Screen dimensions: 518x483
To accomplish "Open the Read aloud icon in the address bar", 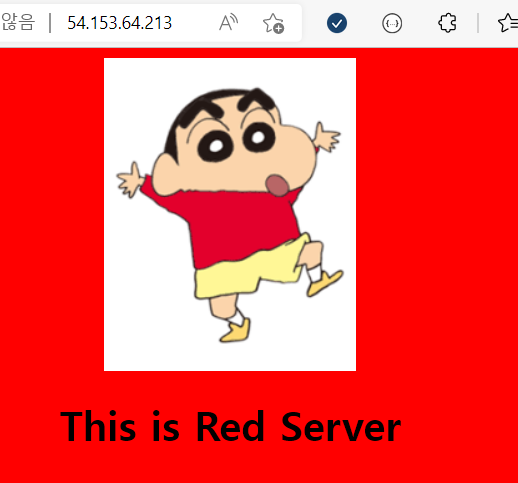I will click(x=228, y=23).
